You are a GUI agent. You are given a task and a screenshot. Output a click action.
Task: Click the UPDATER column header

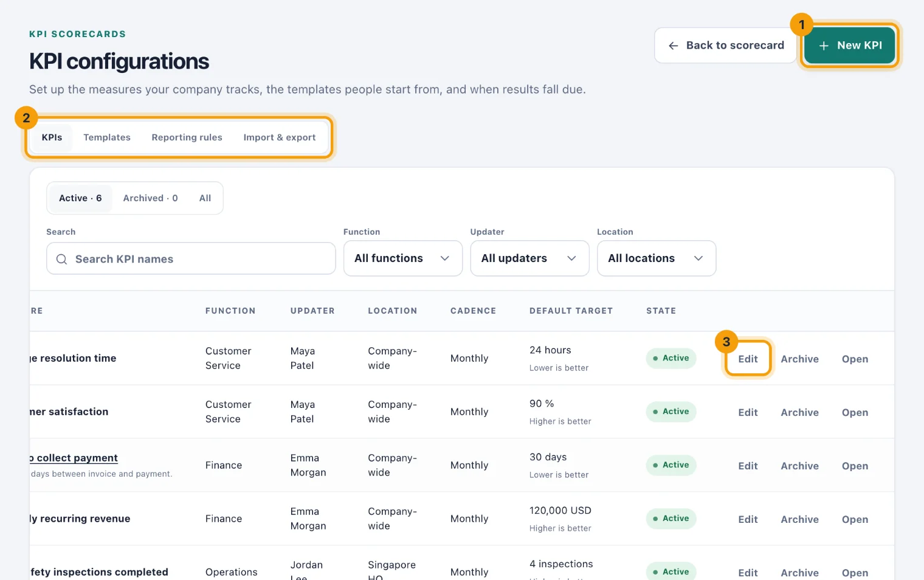[312, 311]
